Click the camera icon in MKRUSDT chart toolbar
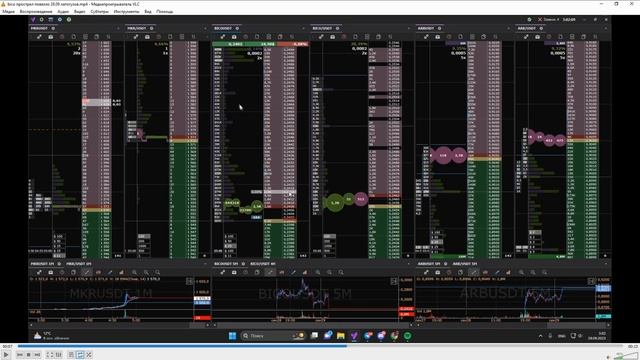 click(x=51, y=272)
